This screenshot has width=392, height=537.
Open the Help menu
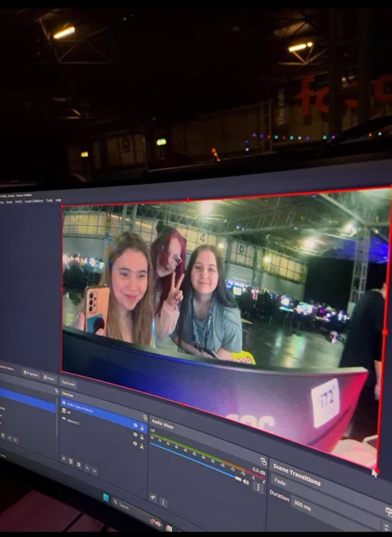(x=58, y=200)
